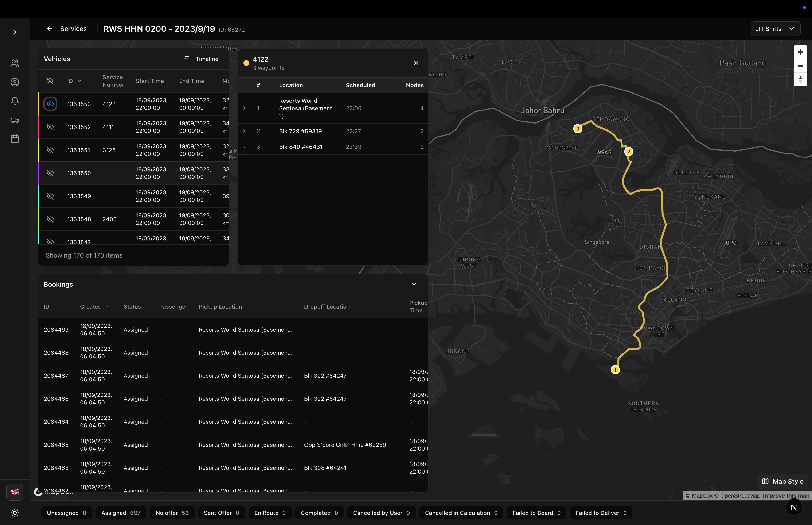Click the yellow dot beside 4122
The height and width of the screenshot is (525, 812).
pyautogui.click(x=246, y=63)
